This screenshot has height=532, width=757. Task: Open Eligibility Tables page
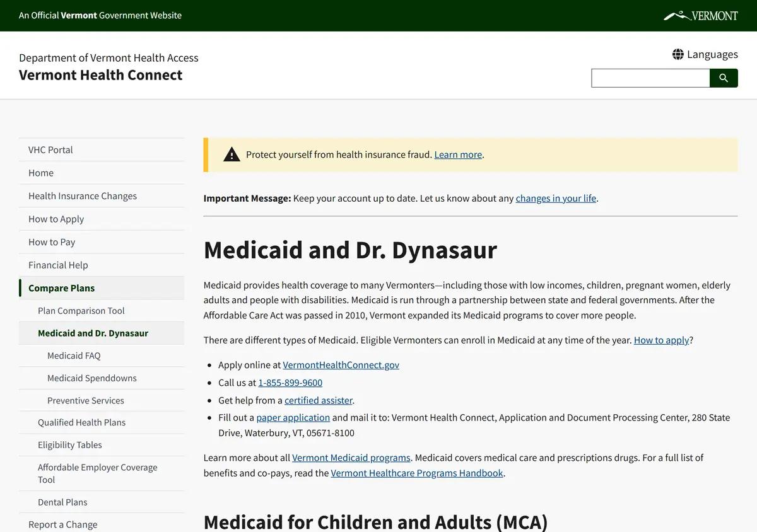(102, 445)
